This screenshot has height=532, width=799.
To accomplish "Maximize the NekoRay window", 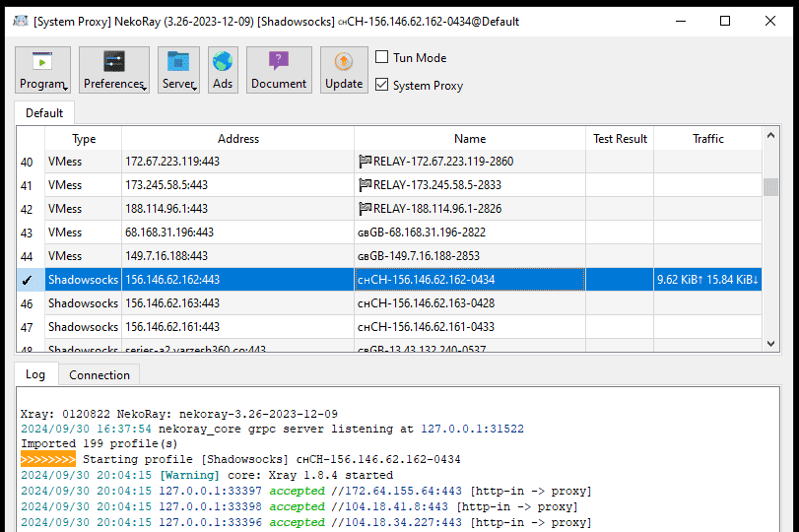I will click(x=725, y=21).
